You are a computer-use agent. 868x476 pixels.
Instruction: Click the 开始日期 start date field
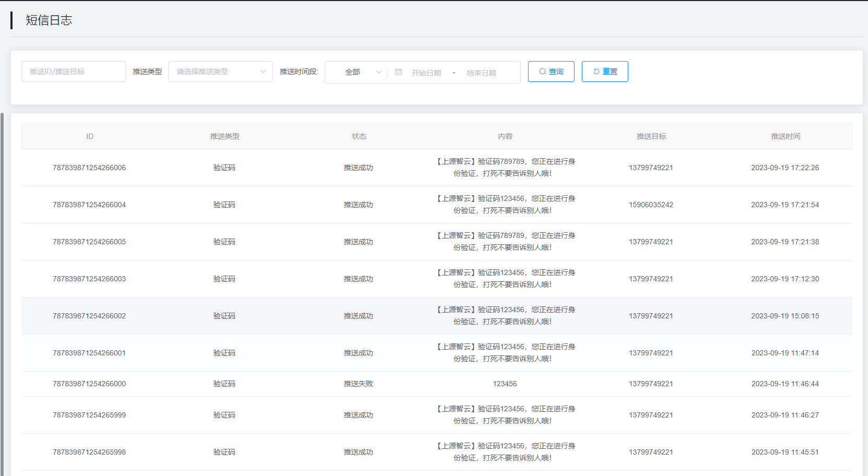tap(426, 73)
